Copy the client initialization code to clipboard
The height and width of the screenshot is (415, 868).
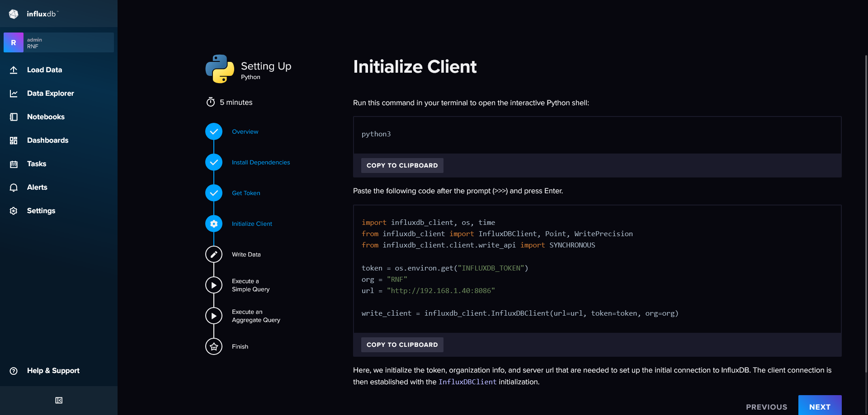(402, 345)
